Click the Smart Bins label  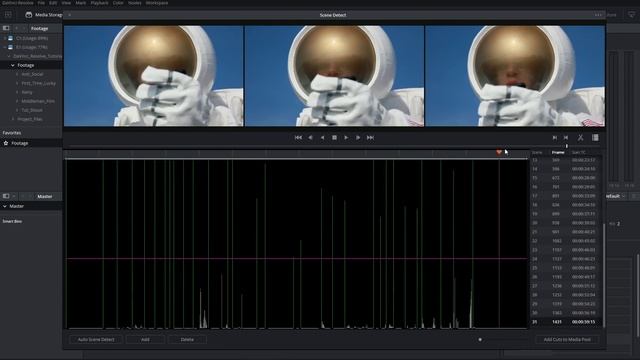[12, 221]
